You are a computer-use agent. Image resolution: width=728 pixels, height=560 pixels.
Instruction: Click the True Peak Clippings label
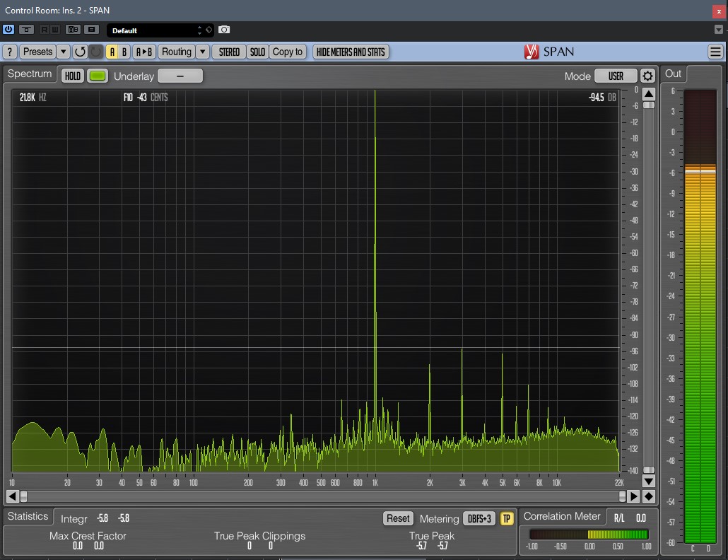click(259, 536)
